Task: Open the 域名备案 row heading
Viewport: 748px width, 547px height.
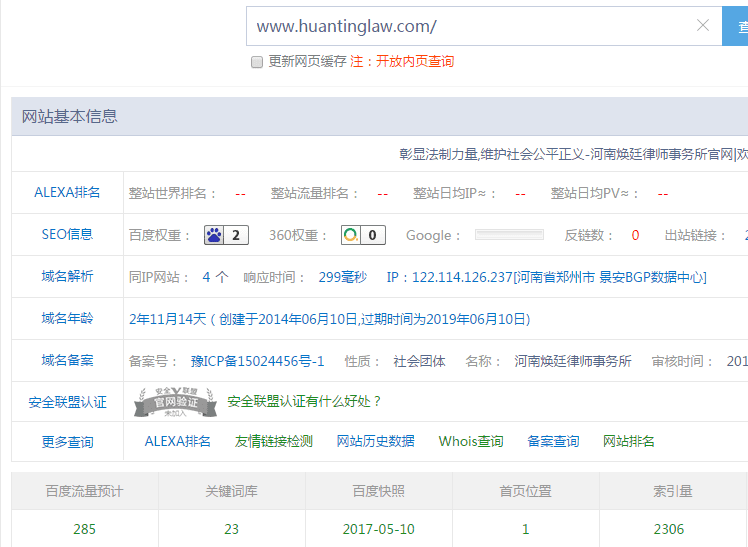Action: 67,360
